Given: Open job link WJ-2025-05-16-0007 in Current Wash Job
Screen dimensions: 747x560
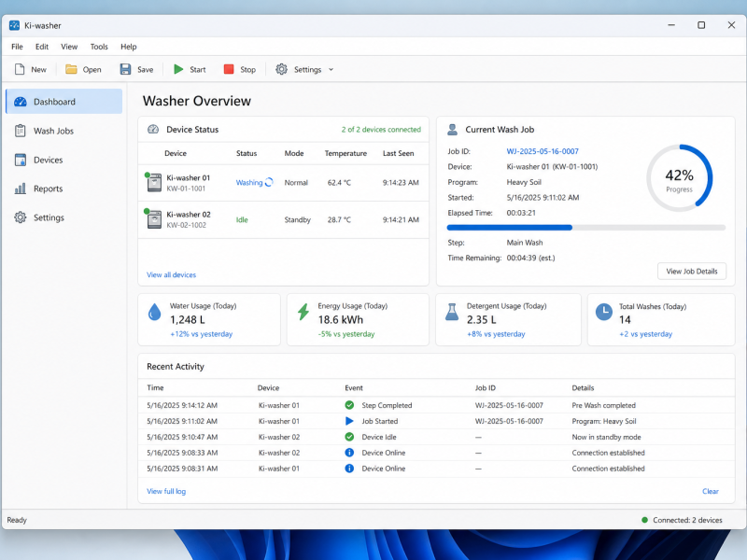Looking at the screenshot, I should (x=543, y=151).
